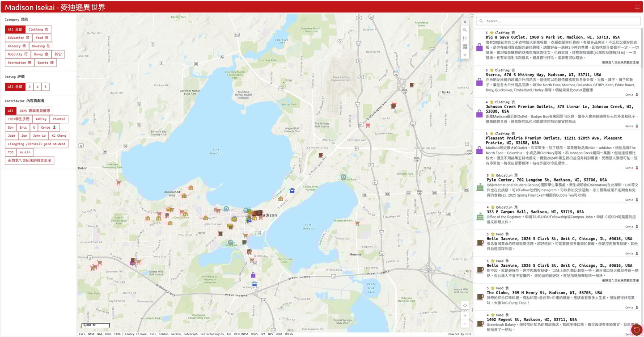Filter by contributor 2025 專屬會員優惠
Image resolution: width=644 pixels, height=337 pixels.
[x=35, y=111]
